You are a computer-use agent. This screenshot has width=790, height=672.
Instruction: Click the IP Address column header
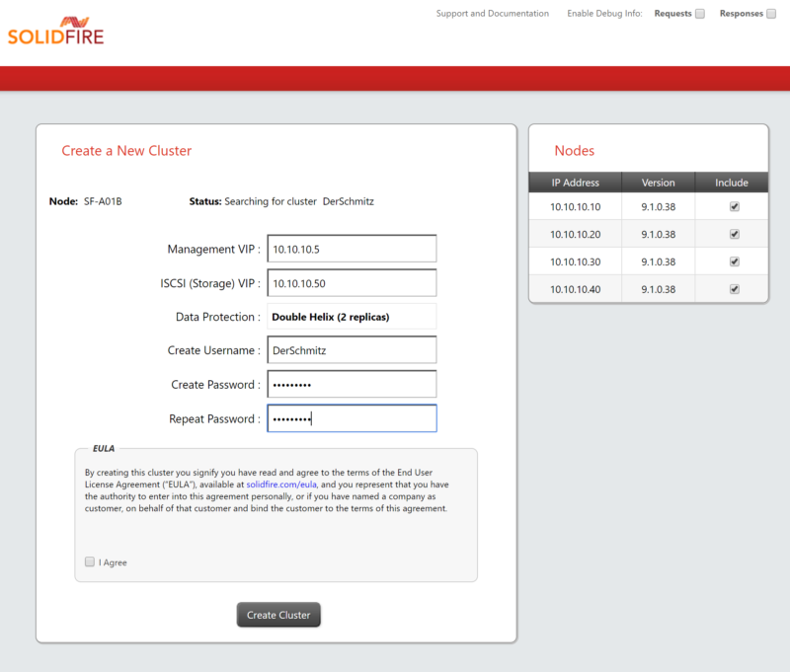tap(575, 182)
